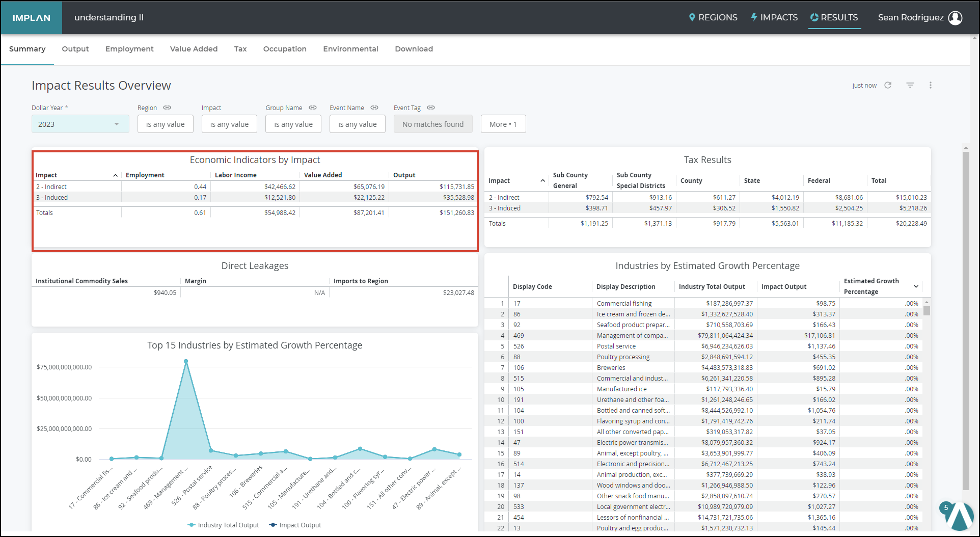Open the Value Added tab
980x537 pixels.
click(194, 49)
